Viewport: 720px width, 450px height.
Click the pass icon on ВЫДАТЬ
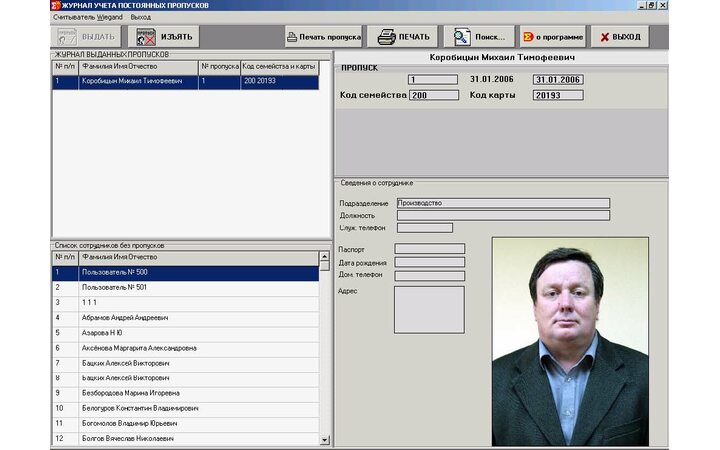pos(67,37)
